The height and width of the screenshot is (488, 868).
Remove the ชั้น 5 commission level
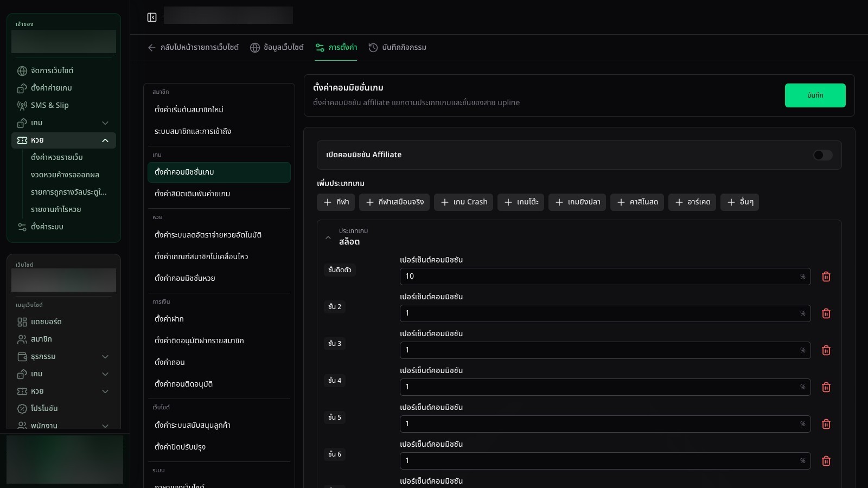[826, 424]
